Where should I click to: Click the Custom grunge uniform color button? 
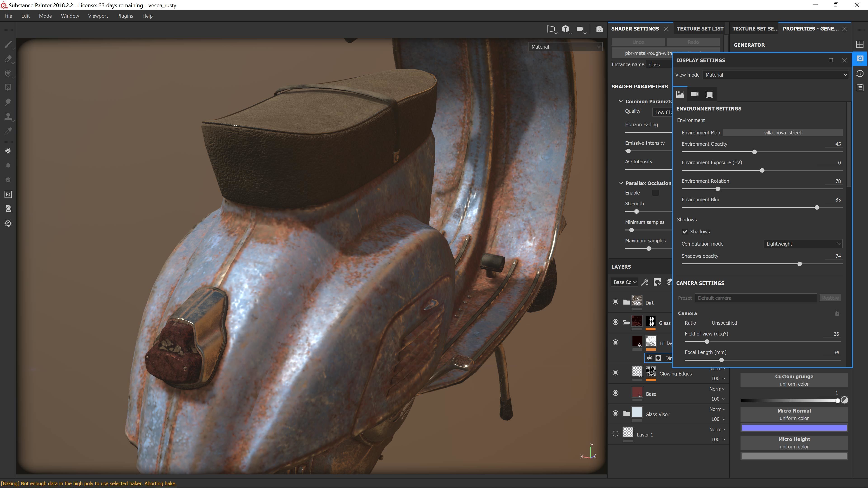[x=794, y=380]
